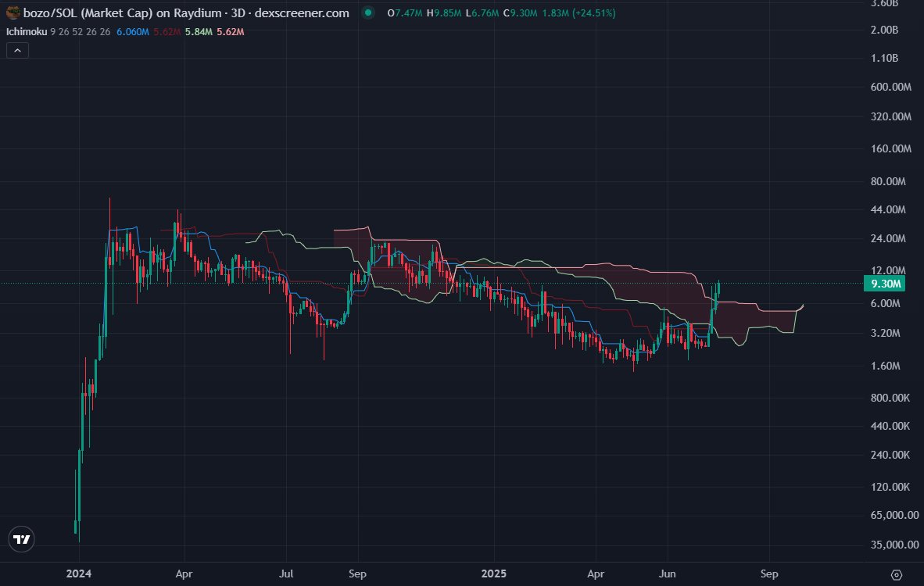
Task: Click the low value L6.76M
Action: pos(482,13)
